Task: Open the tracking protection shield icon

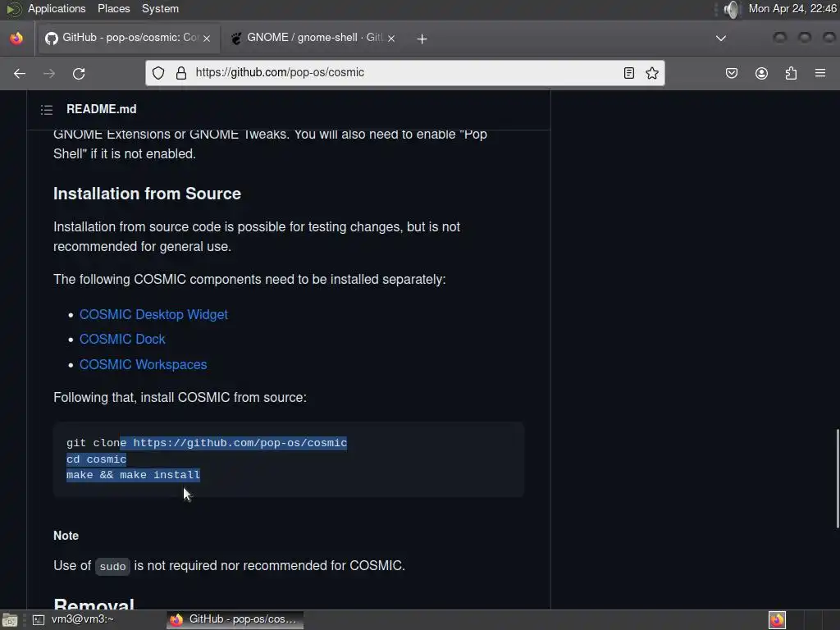Action: click(158, 73)
